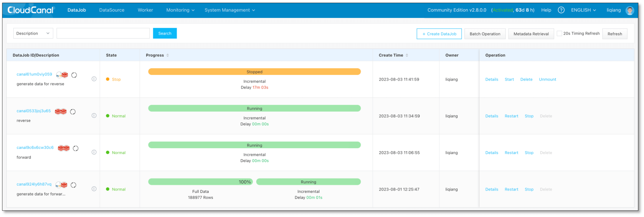Click the 17m 03s delay value
The image size is (644, 217).
click(260, 87)
